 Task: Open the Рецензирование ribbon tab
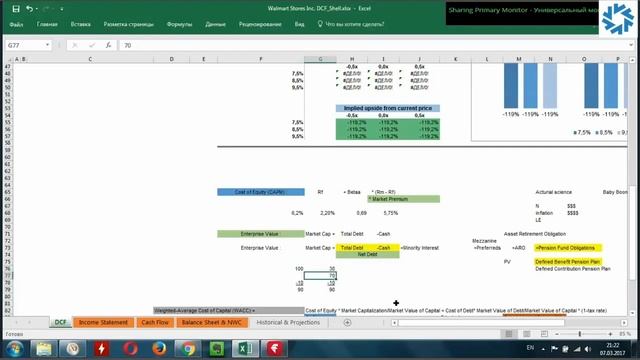260,24
